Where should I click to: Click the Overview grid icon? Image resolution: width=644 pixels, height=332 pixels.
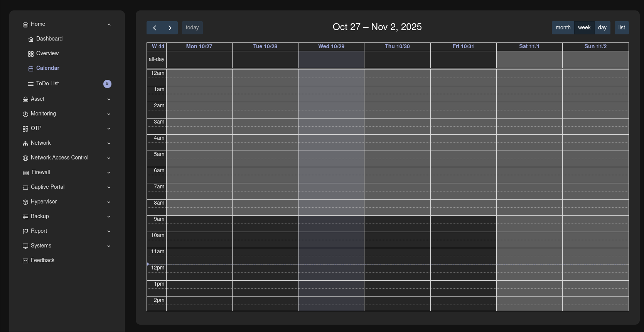coord(31,54)
